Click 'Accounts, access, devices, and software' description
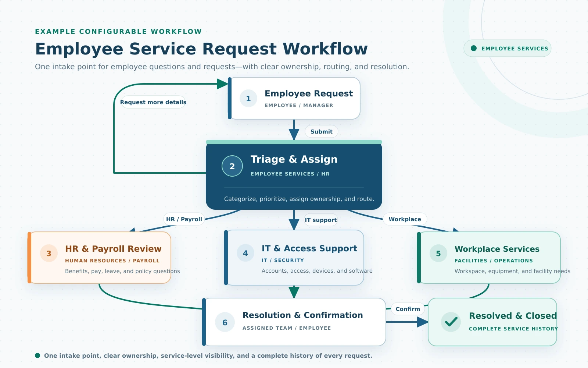Viewport: 588px width, 368px height. [x=317, y=271]
